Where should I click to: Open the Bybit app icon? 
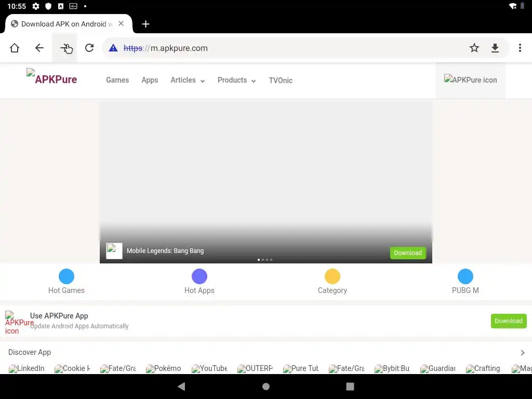click(392, 368)
